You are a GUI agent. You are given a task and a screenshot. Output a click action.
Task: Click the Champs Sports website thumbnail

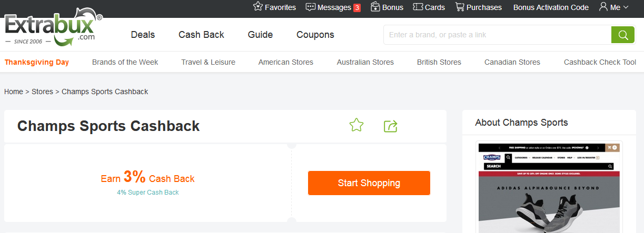[x=549, y=187]
